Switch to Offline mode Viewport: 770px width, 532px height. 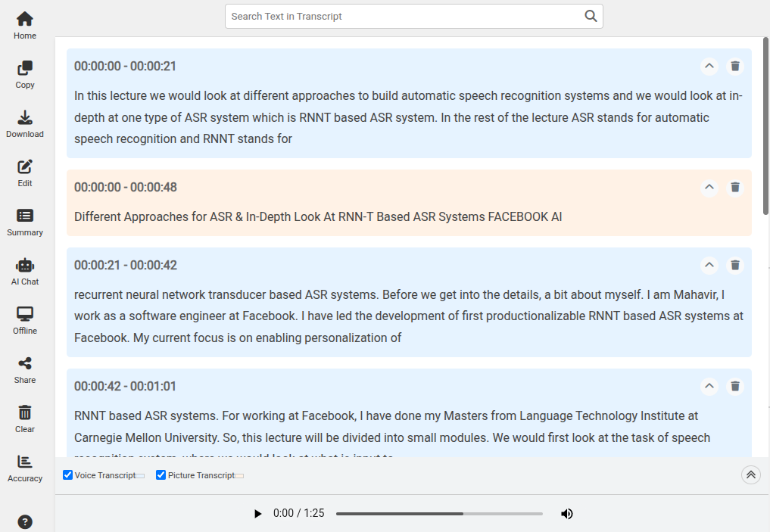pos(24,320)
